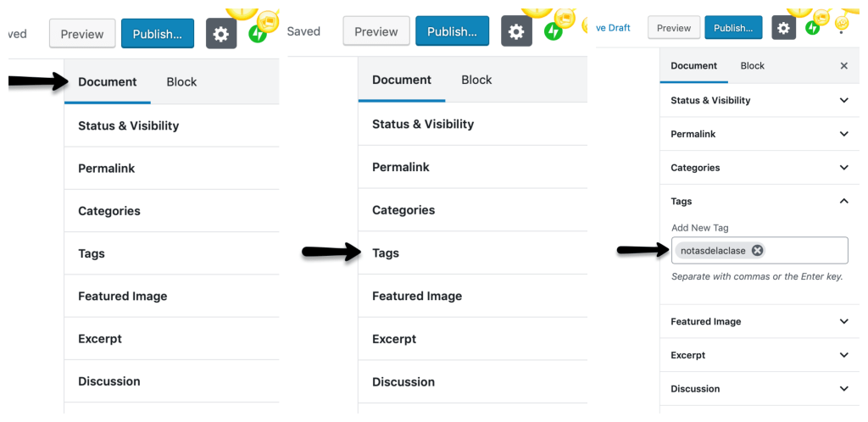Expand the Featured Image chevron
Viewport: 868px width, 422px height.
pos(843,321)
